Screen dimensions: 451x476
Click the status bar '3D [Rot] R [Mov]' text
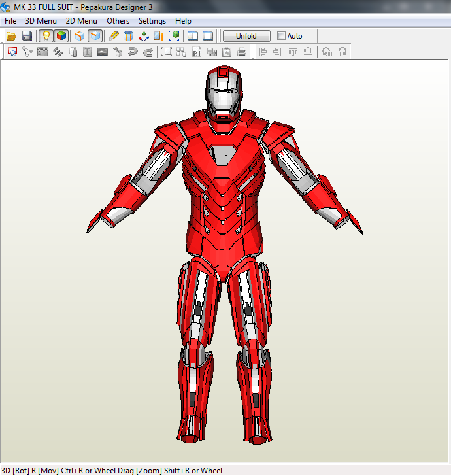30,471
